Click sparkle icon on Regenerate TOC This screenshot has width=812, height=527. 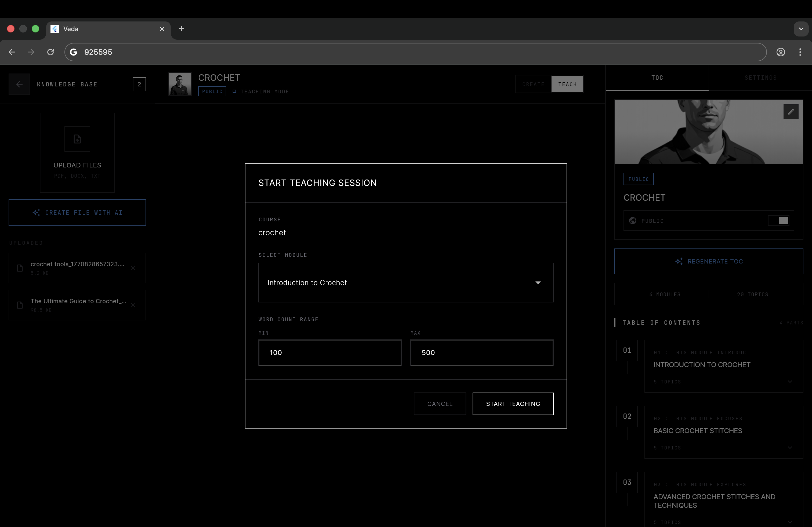pyautogui.click(x=679, y=261)
